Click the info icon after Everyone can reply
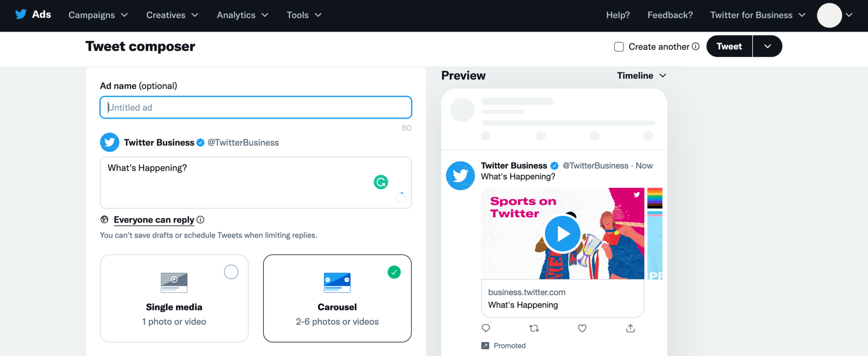Image resolution: width=868 pixels, height=356 pixels. pyautogui.click(x=200, y=219)
